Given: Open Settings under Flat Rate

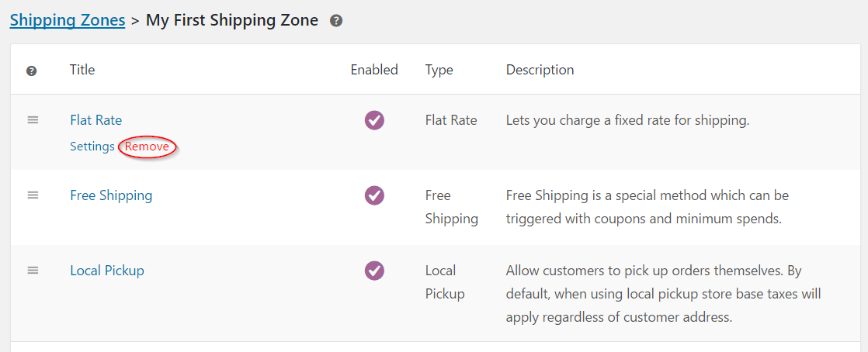Looking at the screenshot, I should [92, 147].
